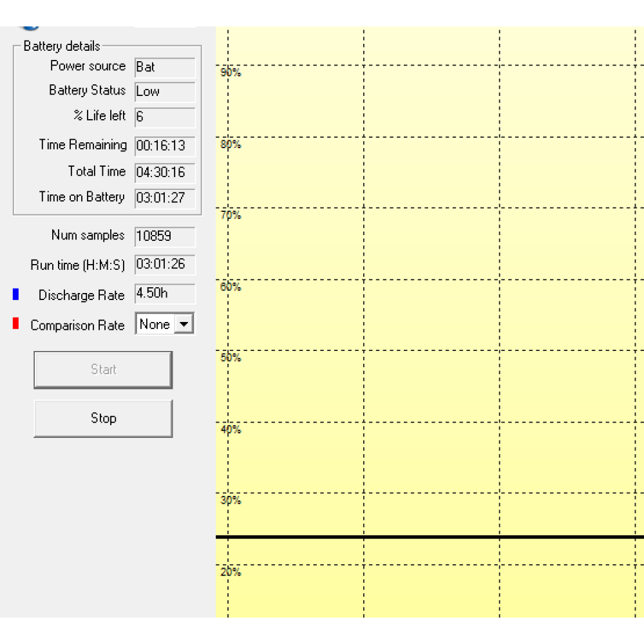644x644 pixels.
Task: Click the Time Remaining field 00:16:13
Action: [x=165, y=146]
